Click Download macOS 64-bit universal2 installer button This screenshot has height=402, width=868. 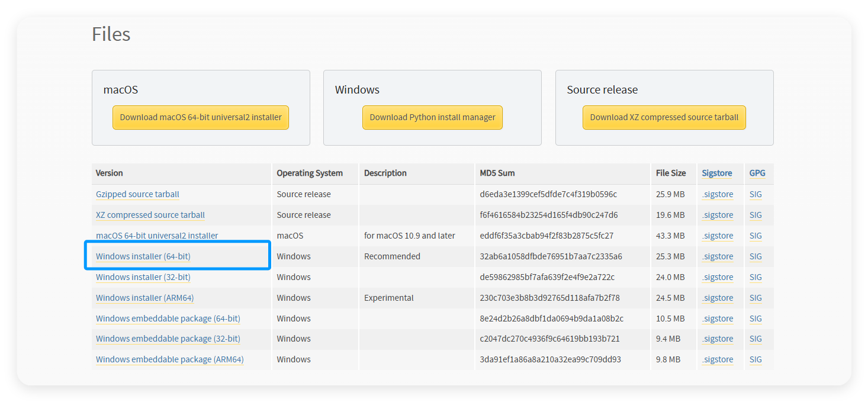pyautogui.click(x=201, y=117)
